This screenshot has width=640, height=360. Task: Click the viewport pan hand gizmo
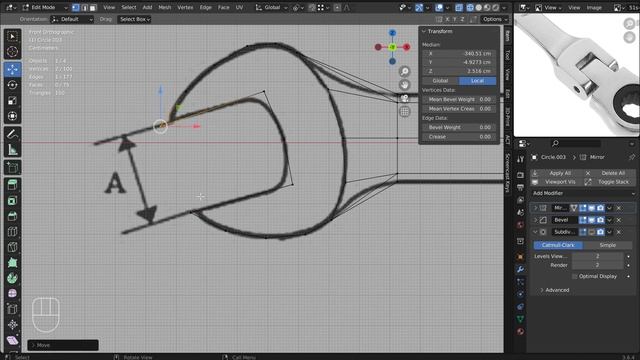[404, 85]
